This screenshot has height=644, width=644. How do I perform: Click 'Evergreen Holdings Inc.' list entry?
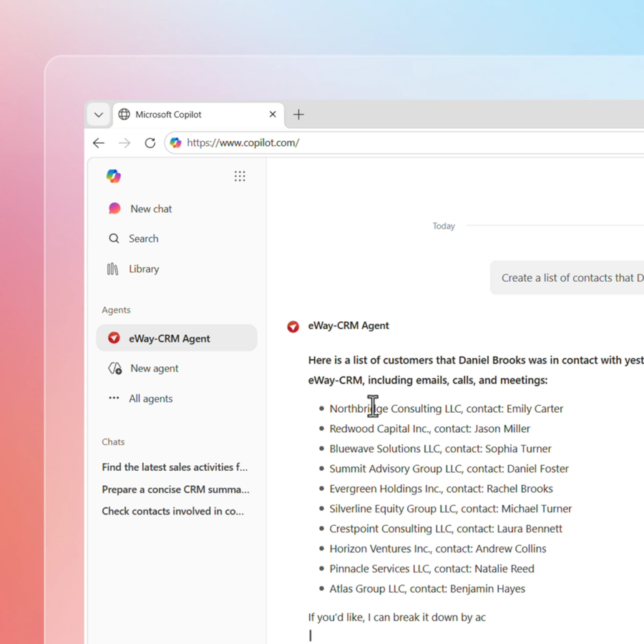(441, 489)
